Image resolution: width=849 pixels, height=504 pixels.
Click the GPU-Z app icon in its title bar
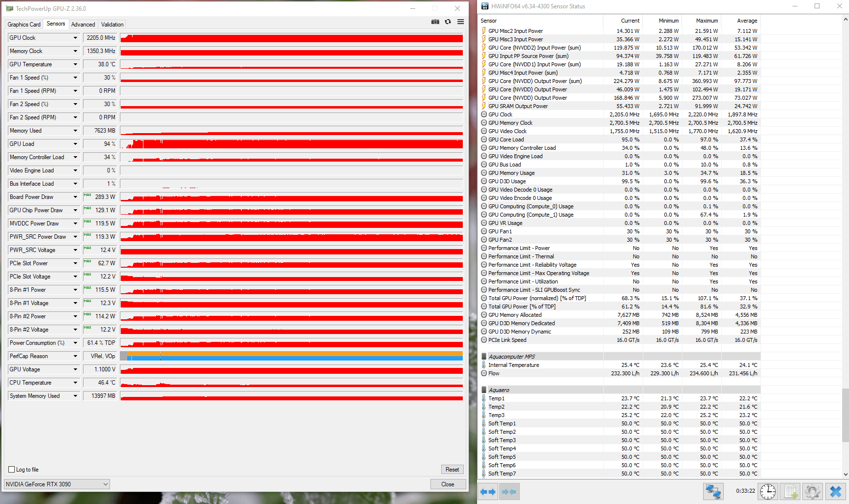[9, 8]
